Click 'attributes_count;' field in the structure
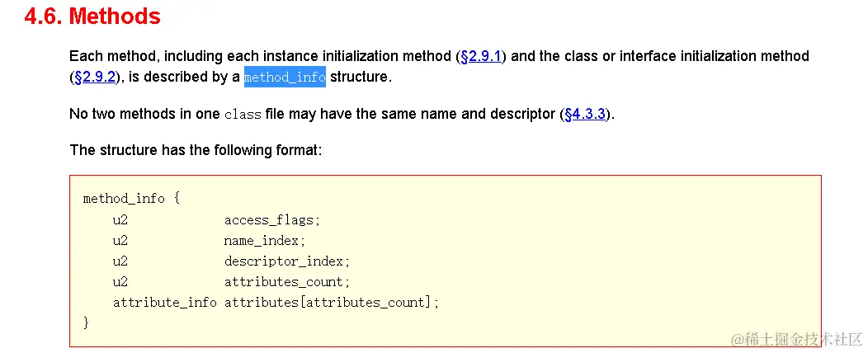The height and width of the screenshot is (353, 868). pyautogui.click(x=287, y=281)
